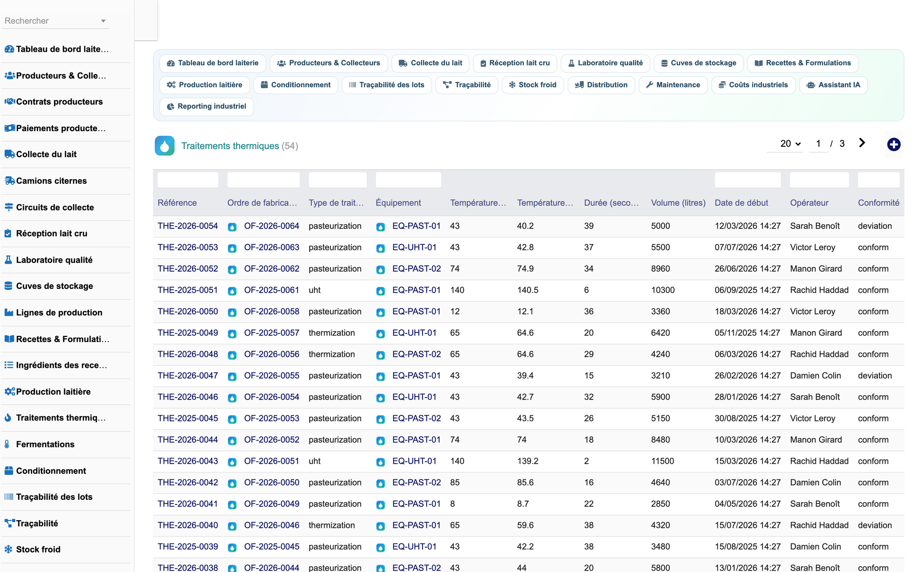Viewport: 924px width, 572px height.
Task: Click the Équipement filter field
Action: (408, 180)
